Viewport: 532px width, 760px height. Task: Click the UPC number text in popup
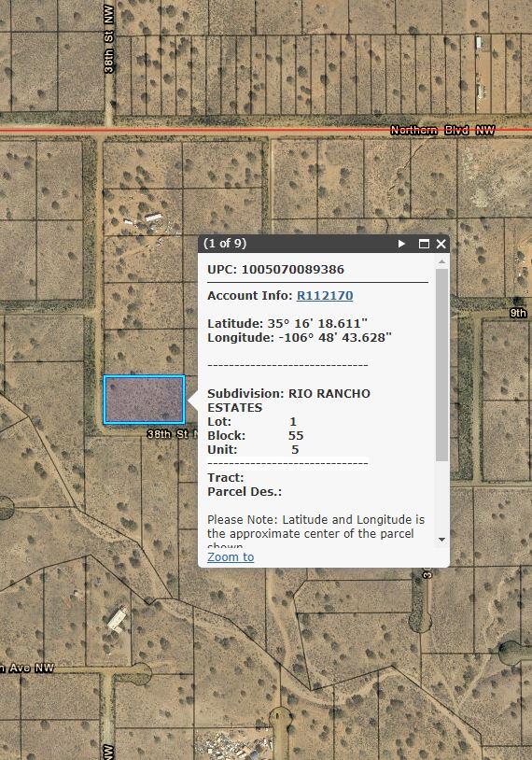[x=293, y=270]
